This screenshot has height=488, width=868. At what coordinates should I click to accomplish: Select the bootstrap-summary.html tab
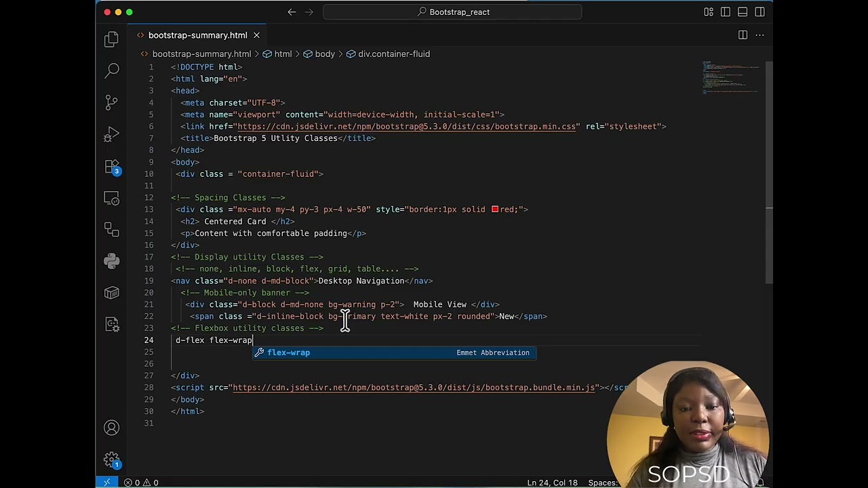(197, 35)
